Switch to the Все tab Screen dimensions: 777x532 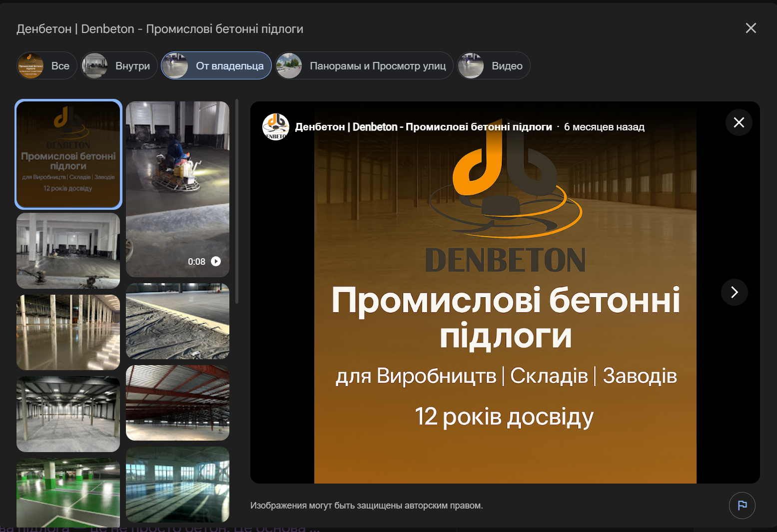pos(47,65)
